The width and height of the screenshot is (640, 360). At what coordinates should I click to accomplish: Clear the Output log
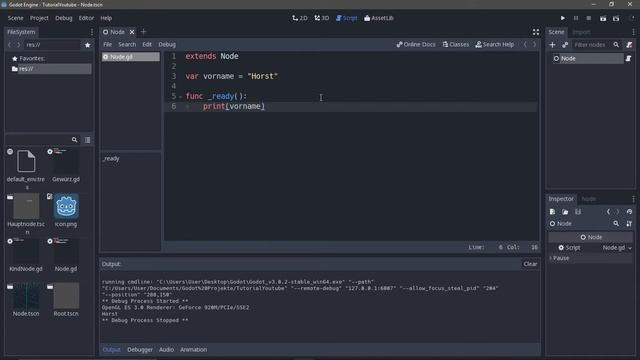(x=530, y=264)
